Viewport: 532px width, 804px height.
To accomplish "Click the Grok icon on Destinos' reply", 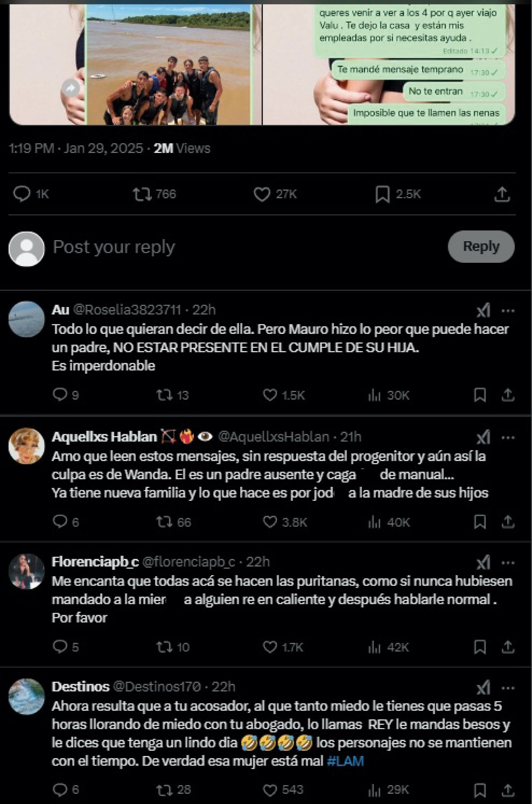I will [x=483, y=688].
